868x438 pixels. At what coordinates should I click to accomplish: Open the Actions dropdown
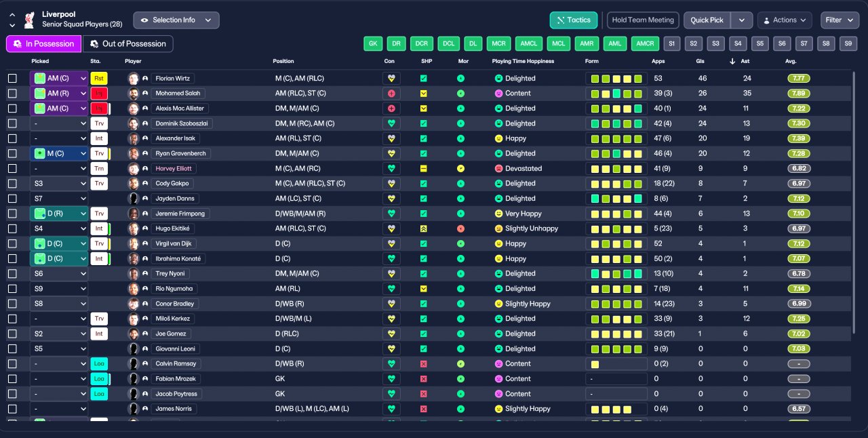point(785,20)
